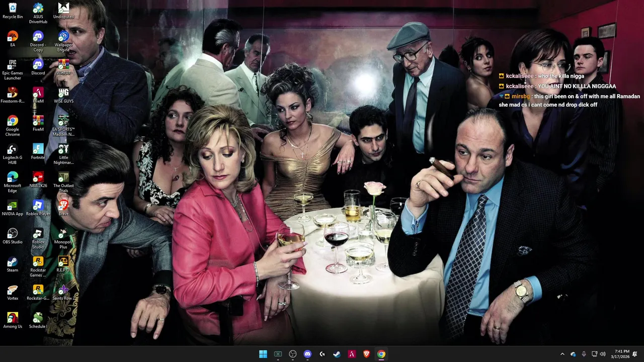Select the Rockstar-G... desktop icon below Rockstar Games
Viewport: 644px width, 362px height.
coord(38,292)
